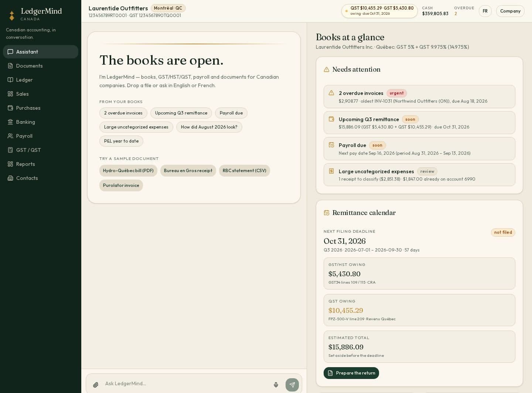
Task: Navigate to Reports
Action: pyautogui.click(x=41, y=164)
